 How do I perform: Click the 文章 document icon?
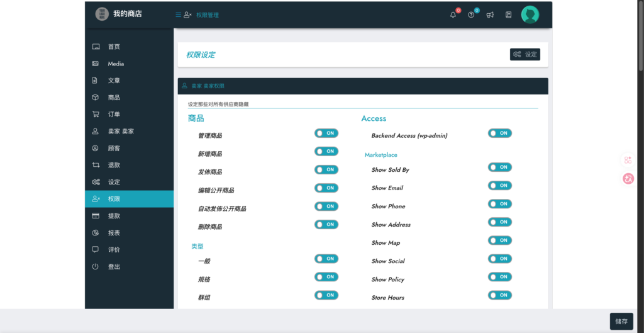pyautogui.click(x=95, y=81)
